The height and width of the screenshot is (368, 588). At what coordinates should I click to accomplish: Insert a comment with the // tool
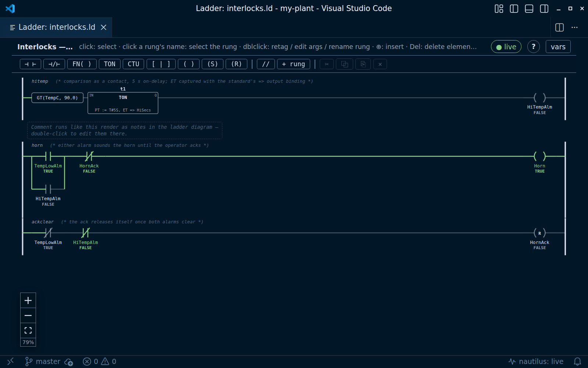pyautogui.click(x=266, y=64)
